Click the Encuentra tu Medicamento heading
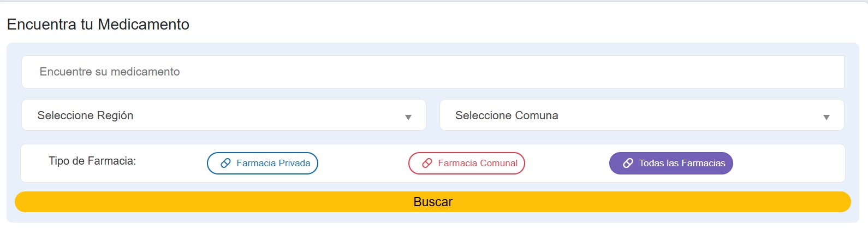The image size is (868, 233). (98, 25)
